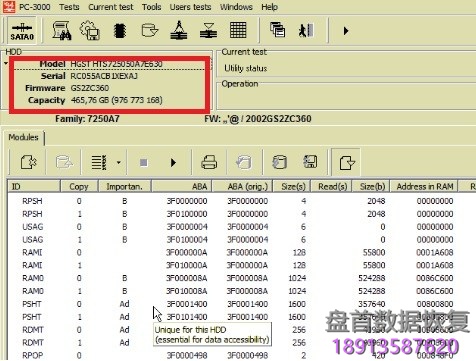Click the running man exit icon
Image resolution: width=476 pixels, height=361 pixels.
[306, 31]
